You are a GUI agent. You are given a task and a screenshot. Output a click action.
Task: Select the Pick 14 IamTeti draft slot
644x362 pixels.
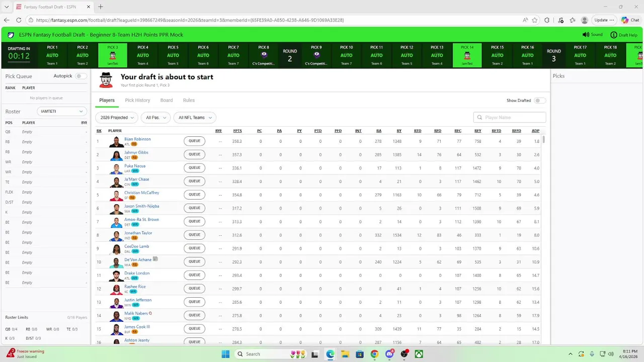pyautogui.click(x=467, y=55)
